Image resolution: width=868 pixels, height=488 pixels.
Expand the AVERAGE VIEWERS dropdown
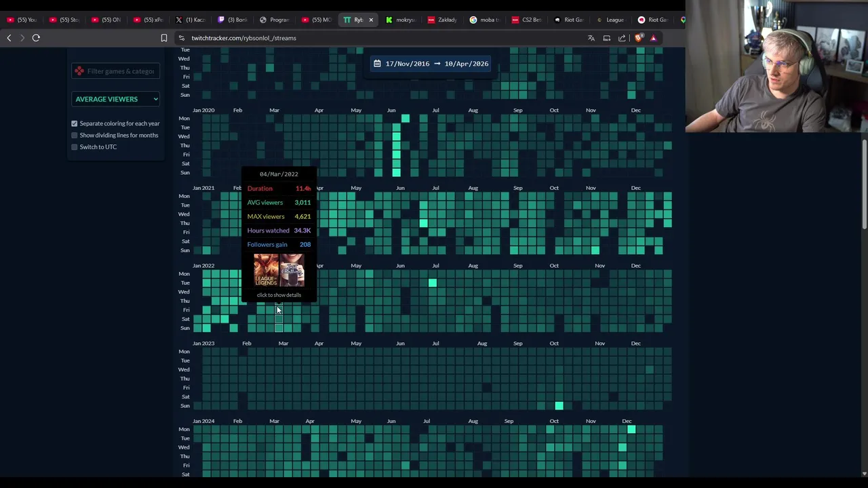pos(116,99)
